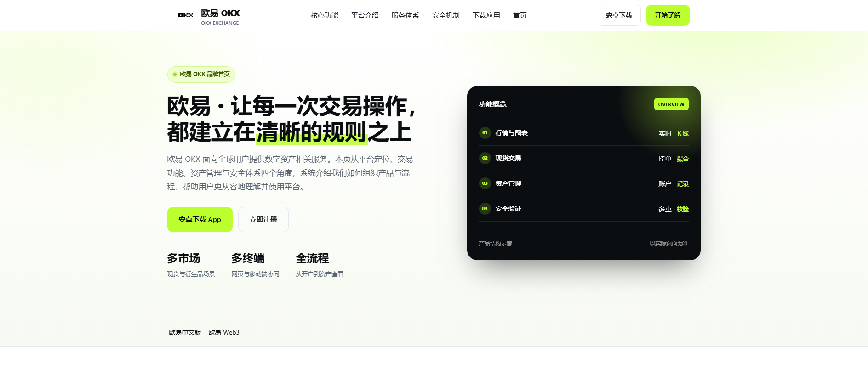Select the 行情与图表 row label
Viewport: 868px width, 376px height.
[x=512, y=133]
